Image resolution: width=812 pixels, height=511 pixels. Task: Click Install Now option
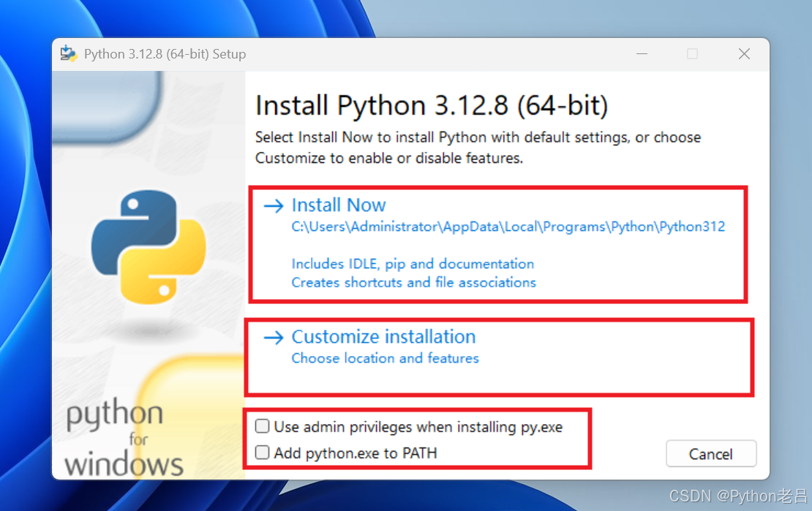339,205
